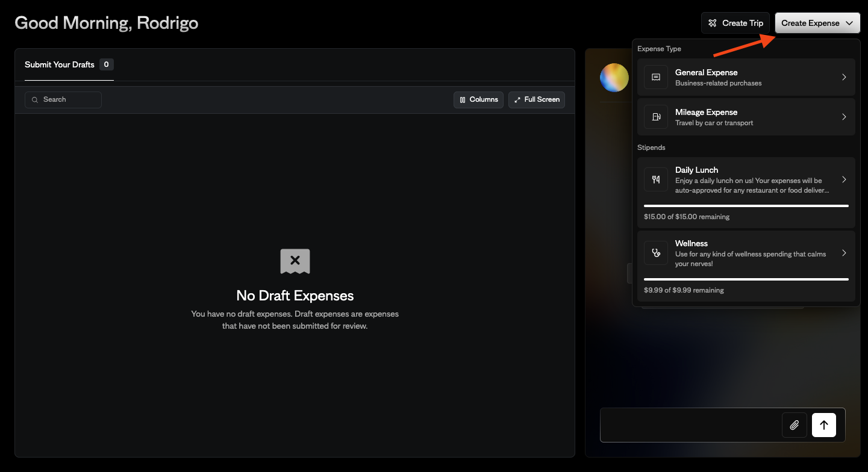Open the Create Expense dropdown chevron

(x=849, y=23)
